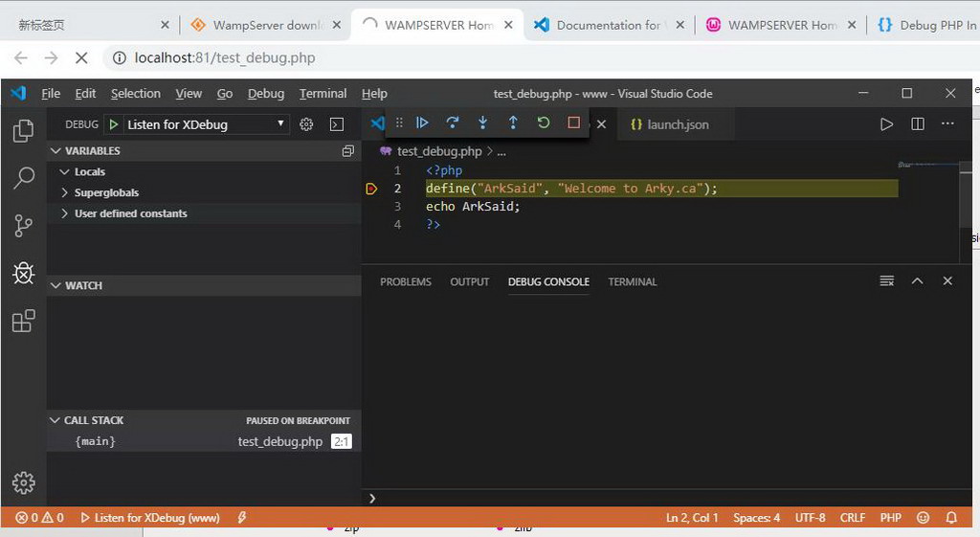This screenshot has height=537, width=980.
Task: Open errors and warnings in status bar
Action: coord(39,518)
